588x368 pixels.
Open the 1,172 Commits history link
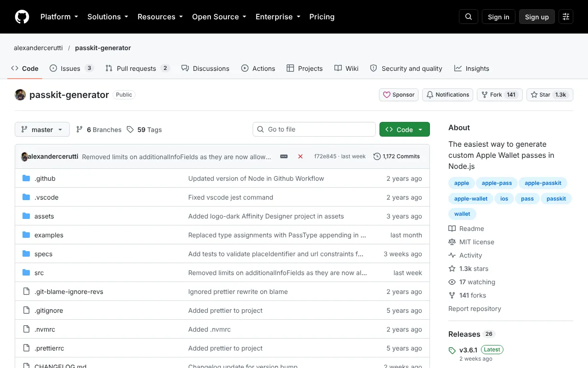point(397,156)
